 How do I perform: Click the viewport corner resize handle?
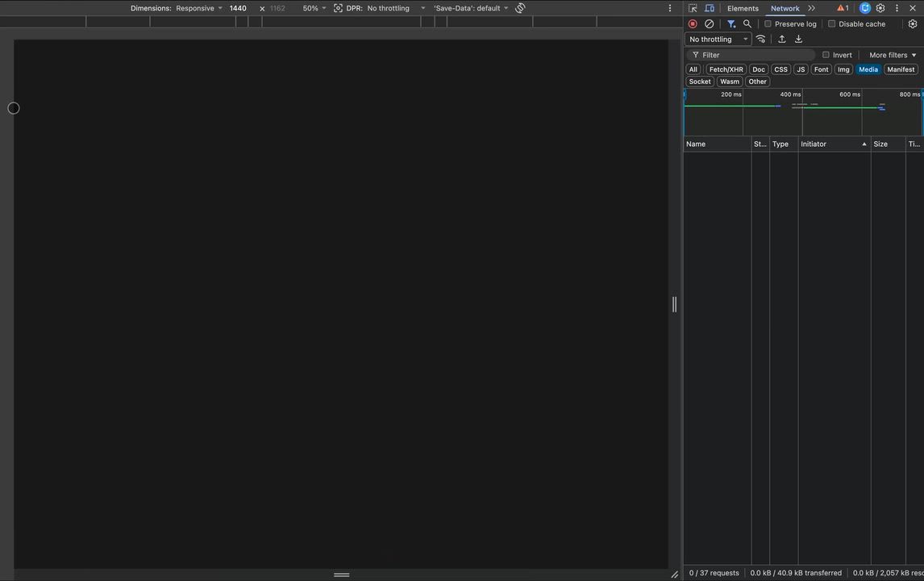674,575
